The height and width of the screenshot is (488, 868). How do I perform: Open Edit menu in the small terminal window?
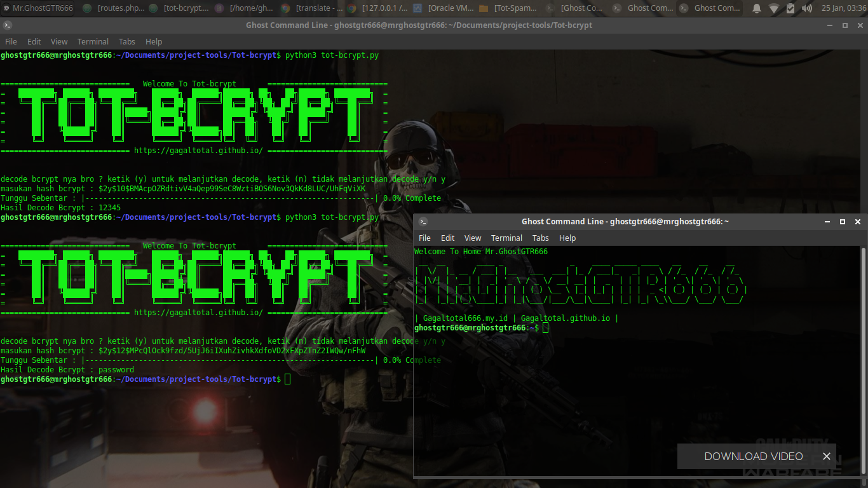pos(448,238)
